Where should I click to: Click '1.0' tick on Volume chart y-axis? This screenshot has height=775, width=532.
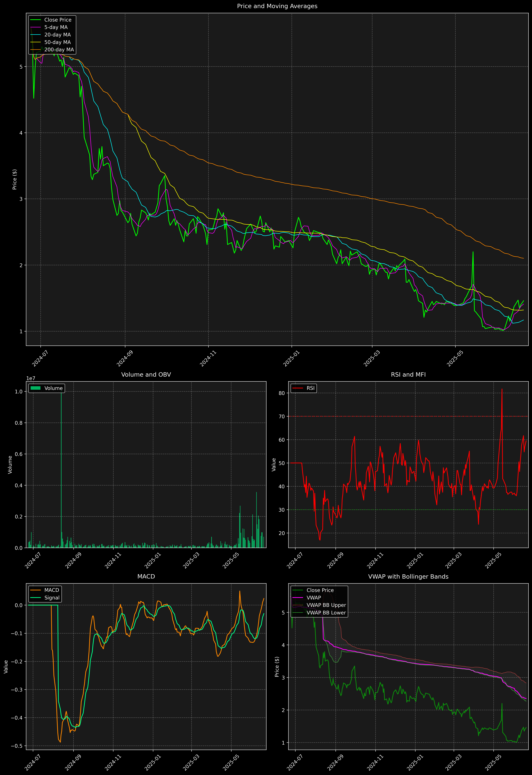point(19,391)
